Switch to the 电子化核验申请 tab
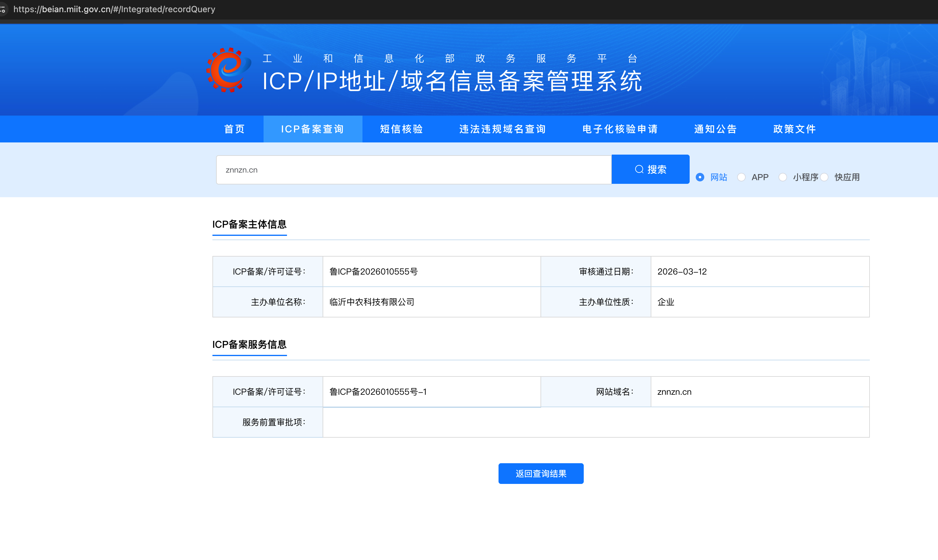The width and height of the screenshot is (938, 560). coord(620,129)
